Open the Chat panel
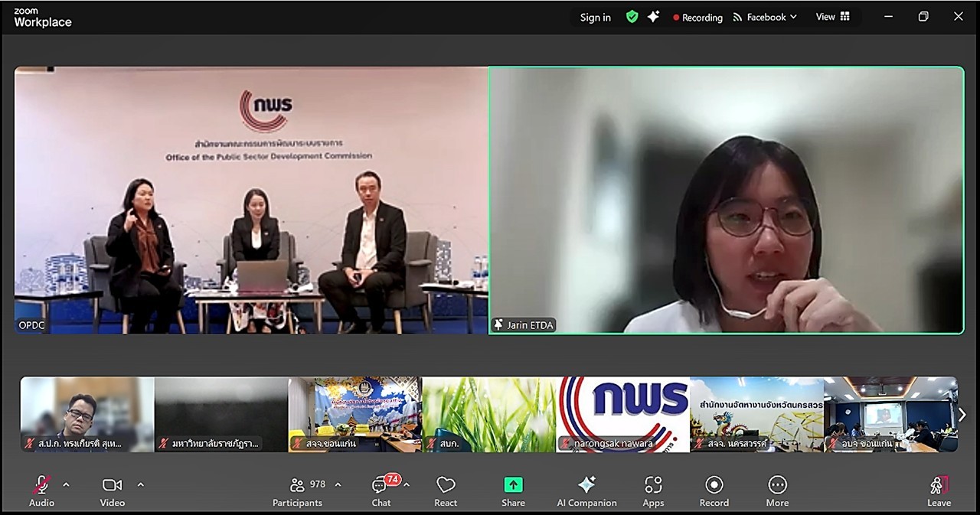Viewport: 980px width, 515px height. (x=381, y=491)
